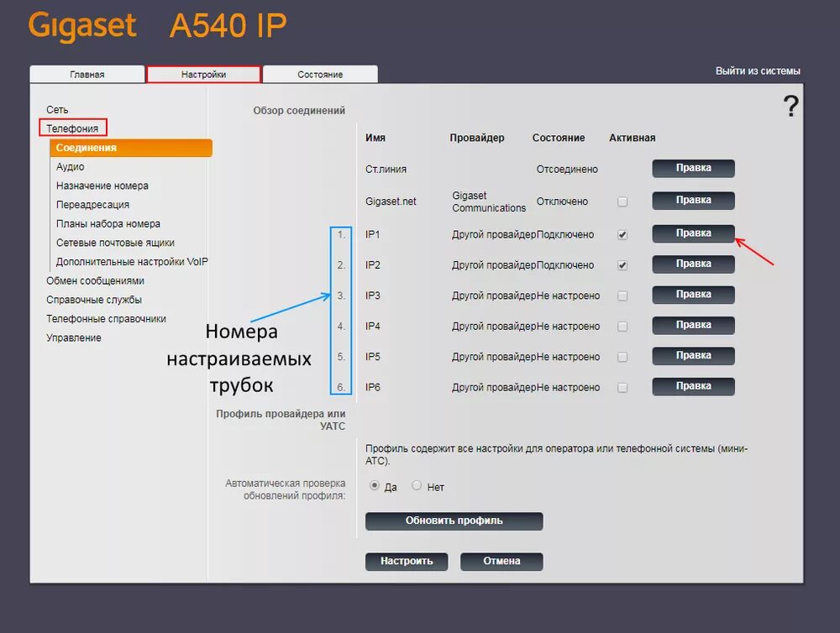The width and height of the screenshot is (840, 633).
Task: Click the IP3 connection name
Action: tap(372, 296)
